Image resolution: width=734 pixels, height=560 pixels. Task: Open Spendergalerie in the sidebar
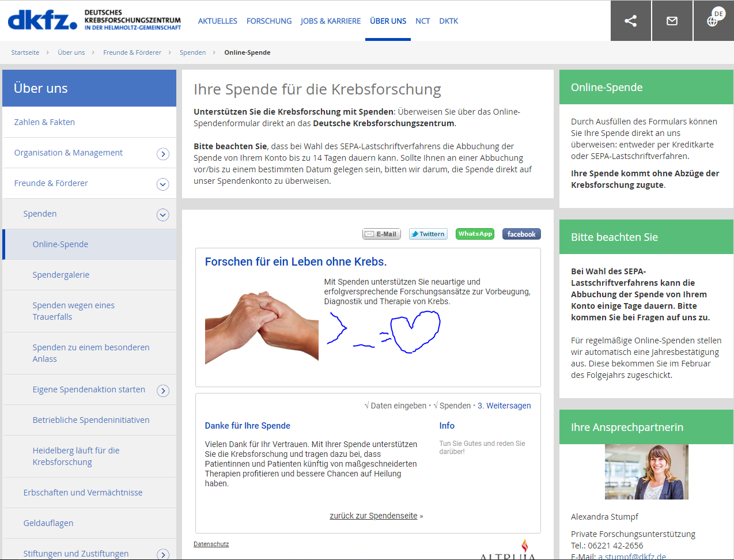click(61, 275)
